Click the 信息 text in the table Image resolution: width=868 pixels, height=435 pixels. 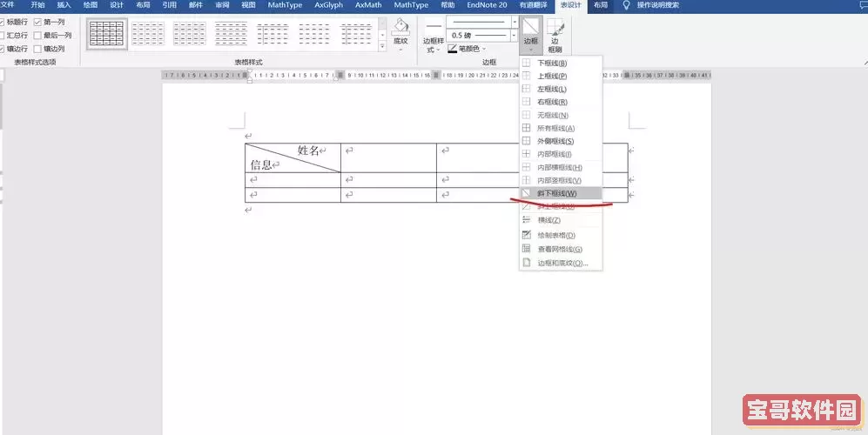261,165
